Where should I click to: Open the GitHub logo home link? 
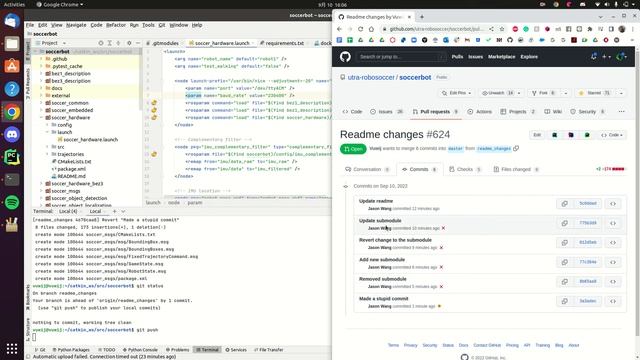345,57
